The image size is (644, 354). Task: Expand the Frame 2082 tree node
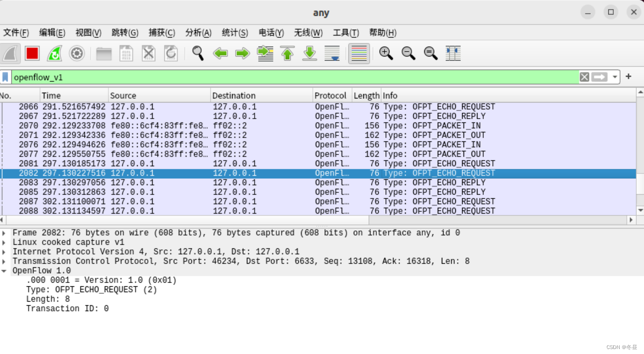4,233
